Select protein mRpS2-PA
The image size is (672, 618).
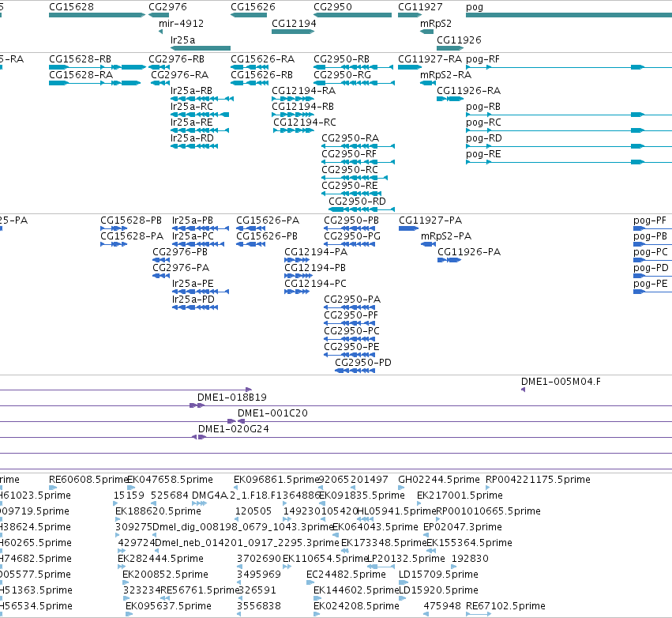tap(428, 244)
